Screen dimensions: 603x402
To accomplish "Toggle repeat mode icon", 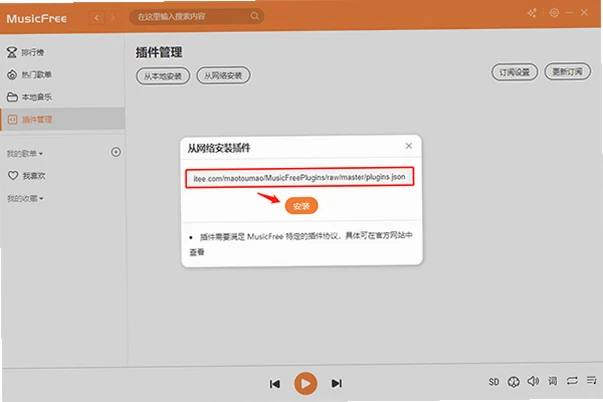I will (x=572, y=380).
